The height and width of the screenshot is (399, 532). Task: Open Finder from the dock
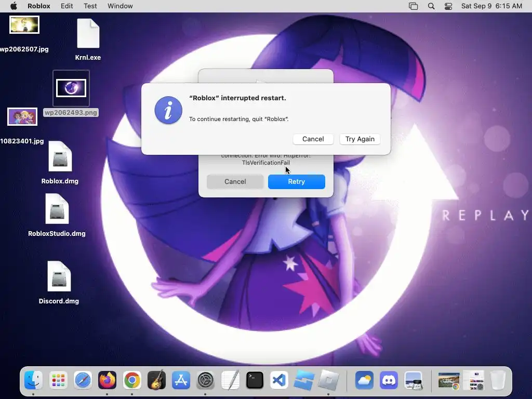pyautogui.click(x=33, y=380)
